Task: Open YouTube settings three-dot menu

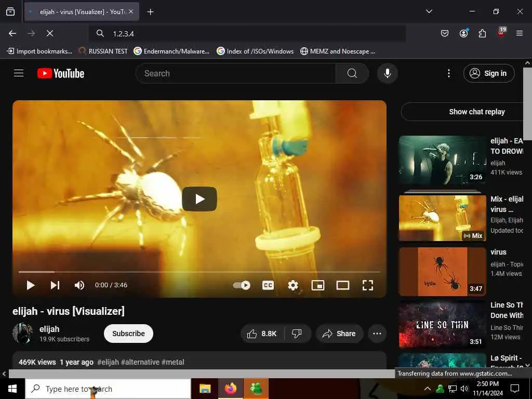Action: 448,73
